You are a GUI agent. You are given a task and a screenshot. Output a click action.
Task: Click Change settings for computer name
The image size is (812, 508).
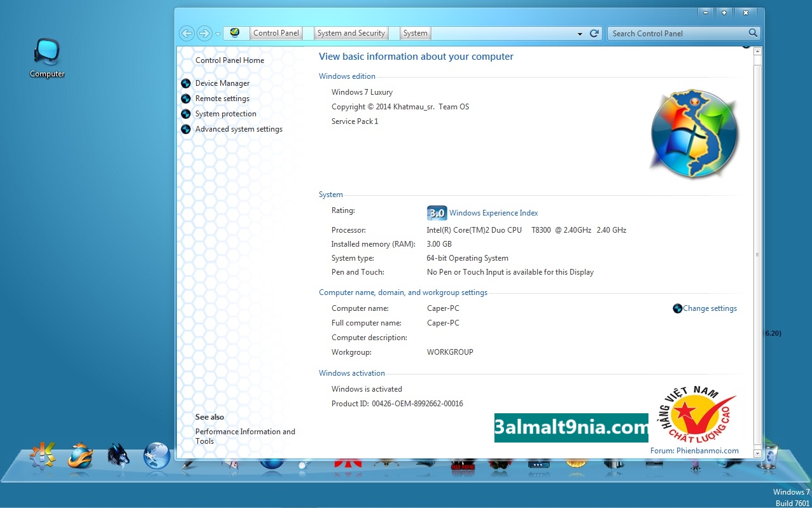point(710,308)
